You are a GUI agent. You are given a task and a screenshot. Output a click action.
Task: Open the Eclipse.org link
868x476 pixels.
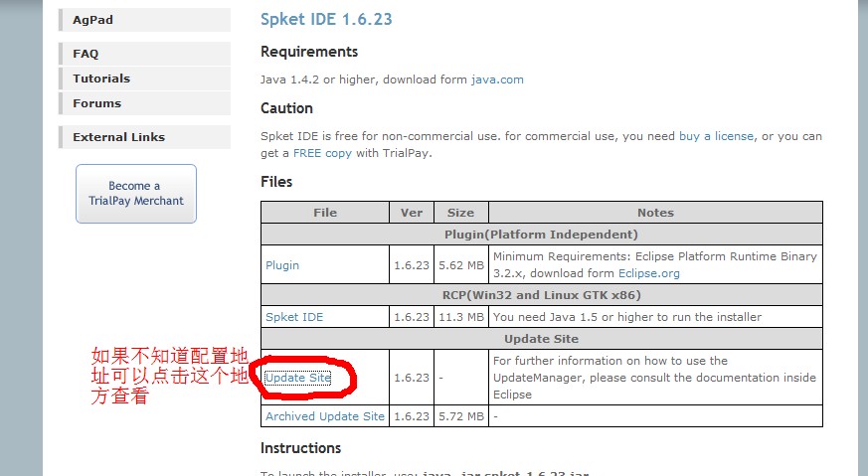pyautogui.click(x=649, y=273)
